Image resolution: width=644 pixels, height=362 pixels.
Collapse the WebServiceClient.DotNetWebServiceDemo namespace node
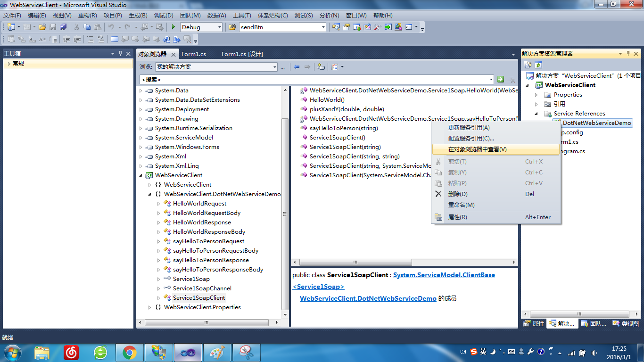[150, 194]
